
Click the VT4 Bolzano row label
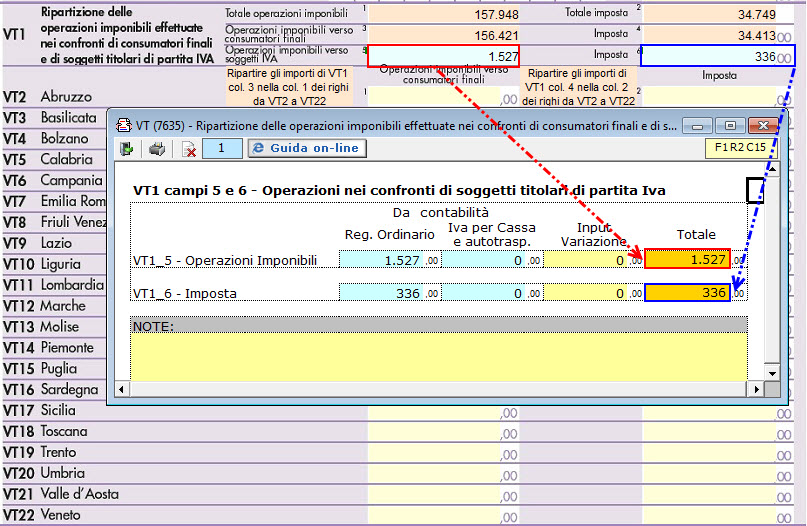(x=45, y=138)
